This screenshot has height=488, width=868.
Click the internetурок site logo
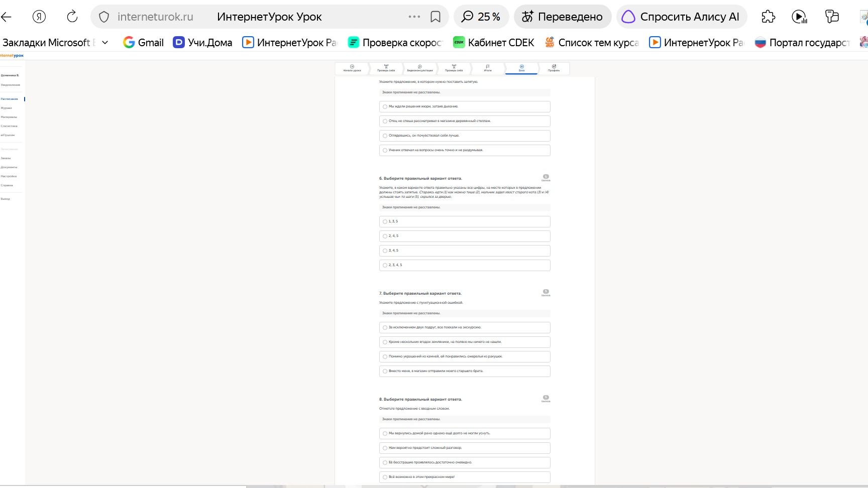pos(12,56)
